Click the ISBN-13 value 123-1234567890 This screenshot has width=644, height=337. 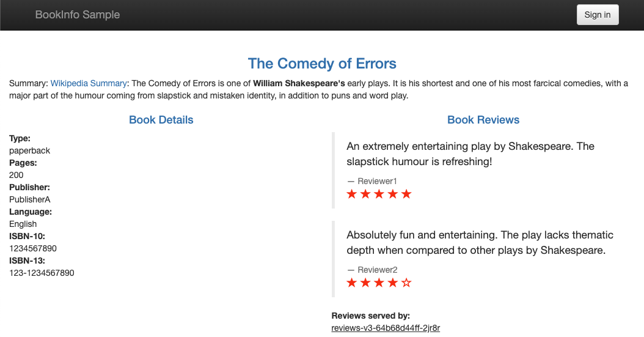pos(42,273)
